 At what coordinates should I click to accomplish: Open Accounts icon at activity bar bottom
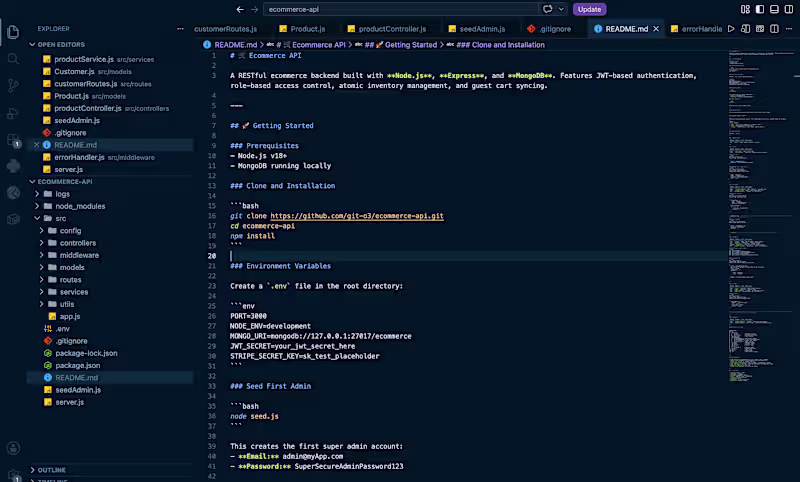click(x=13, y=448)
